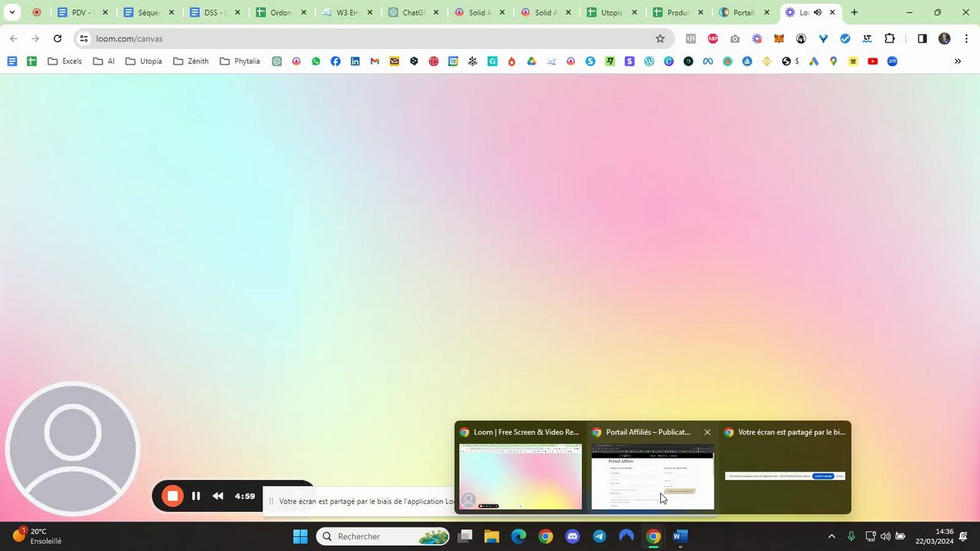Click the Rechercher taskbar search box
The width and height of the screenshot is (980, 551).
click(x=383, y=536)
